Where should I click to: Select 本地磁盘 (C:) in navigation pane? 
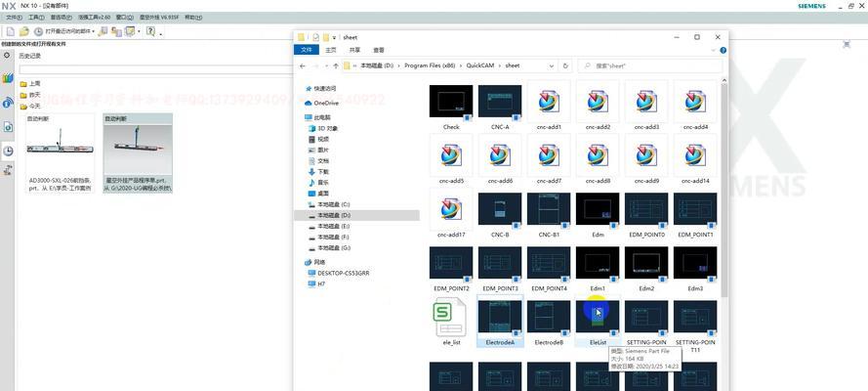[329, 204]
